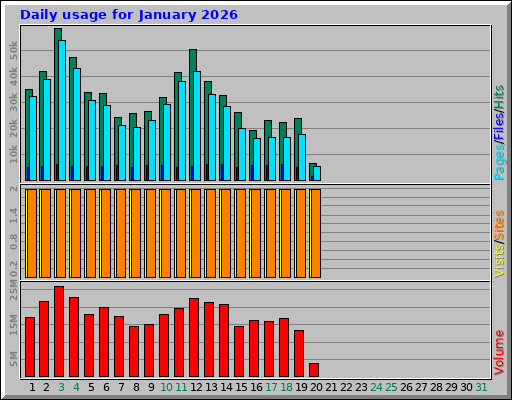Select the orange sites bar for day 10
Image resolution: width=512 pixels, height=400 pixels.
coord(166,233)
